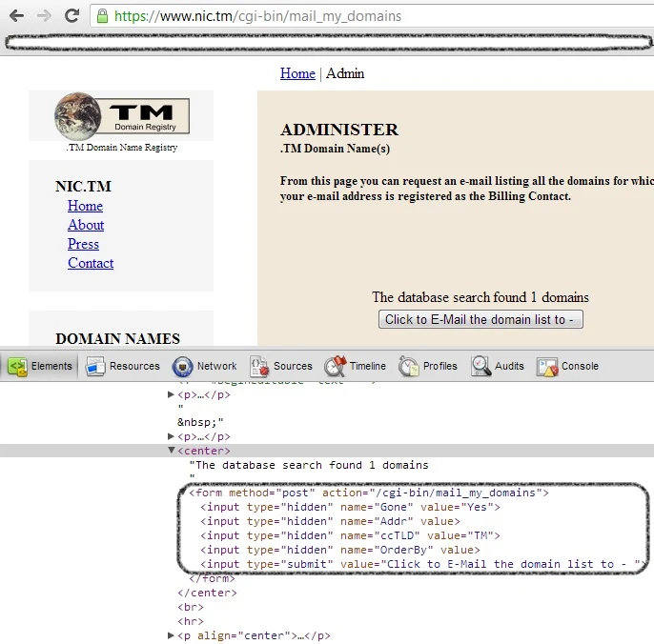Expand the <p align="center"> node

tap(171, 635)
